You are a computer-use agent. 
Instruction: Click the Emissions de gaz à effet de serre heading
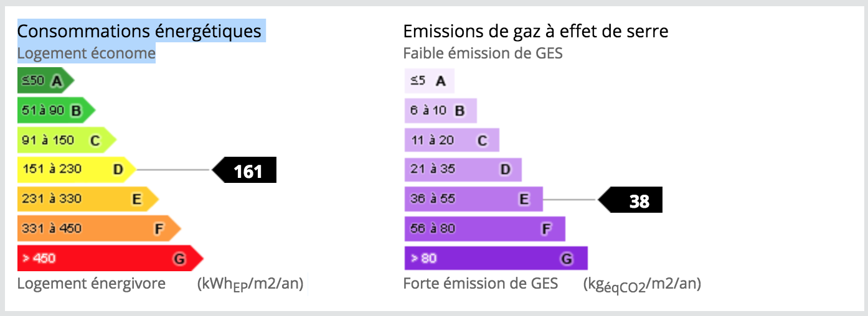[x=535, y=31]
